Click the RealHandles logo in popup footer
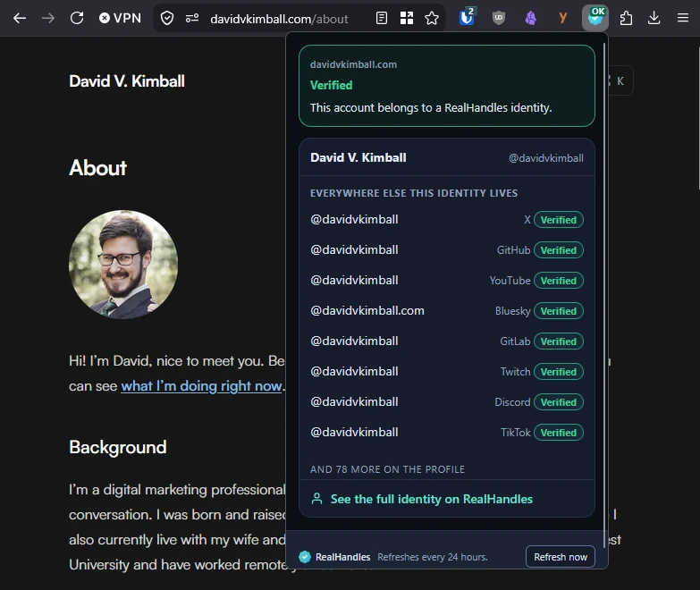The image size is (700, 590). tap(305, 557)
